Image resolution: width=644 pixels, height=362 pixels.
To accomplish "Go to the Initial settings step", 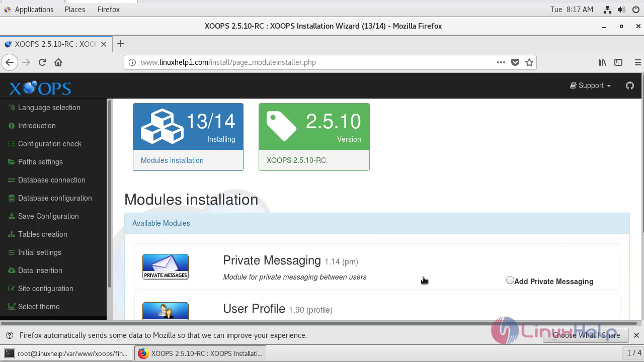I will tap(39, 252).
